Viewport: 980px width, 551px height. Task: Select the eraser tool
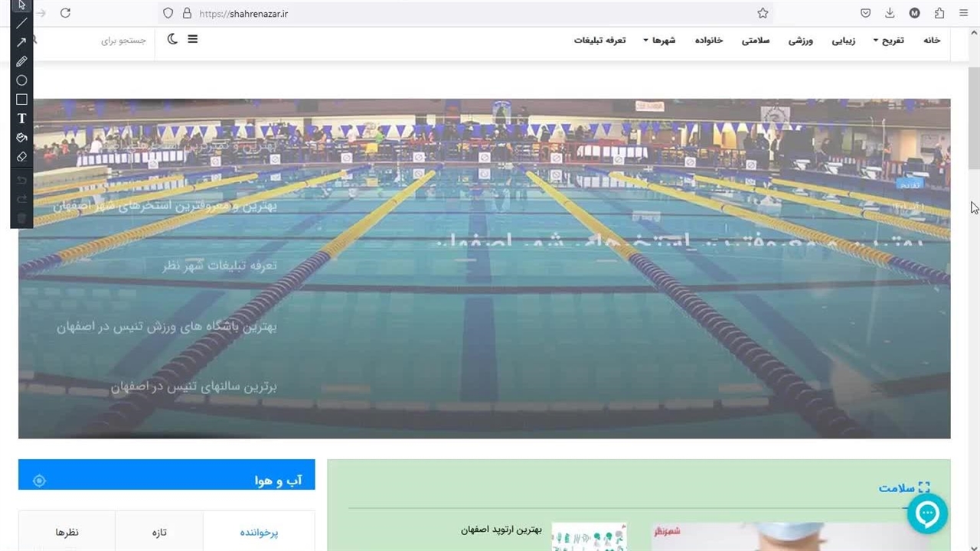point(21,156)
